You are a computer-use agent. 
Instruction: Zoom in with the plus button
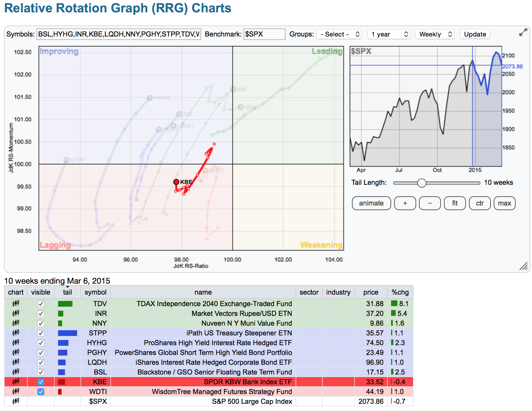click(x=405, y=203)
